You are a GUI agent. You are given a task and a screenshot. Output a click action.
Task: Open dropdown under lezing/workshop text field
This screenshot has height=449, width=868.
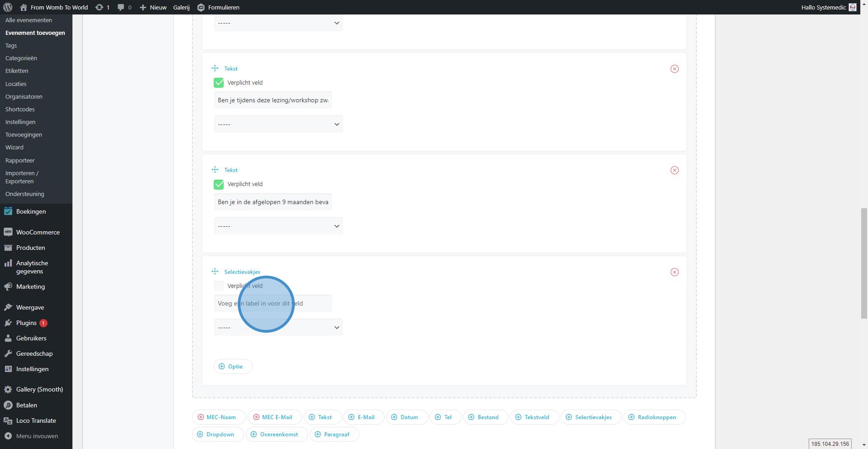click(278, 124)
